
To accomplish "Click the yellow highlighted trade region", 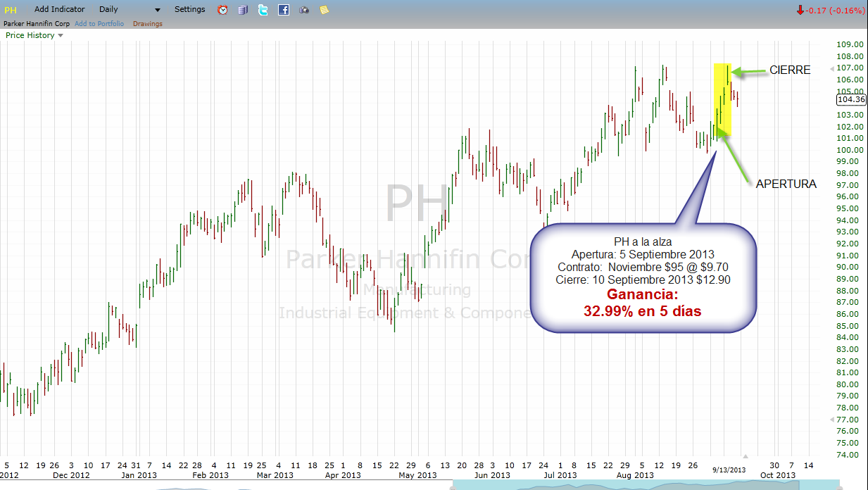I will [x=722, y=100].
